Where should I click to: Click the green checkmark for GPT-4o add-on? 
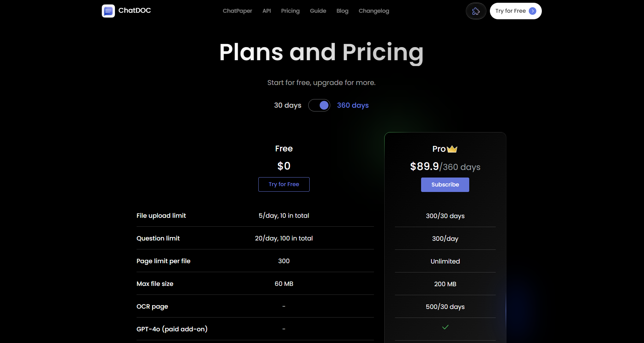pyautogui.click(x=445, y=327)
